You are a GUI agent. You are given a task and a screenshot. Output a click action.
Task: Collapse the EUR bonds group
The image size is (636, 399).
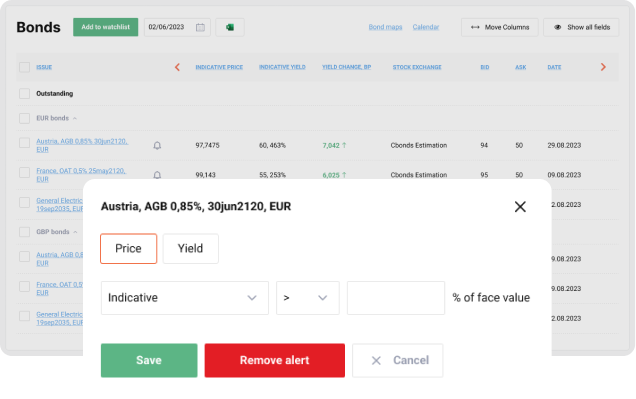(x=75, y=118)
